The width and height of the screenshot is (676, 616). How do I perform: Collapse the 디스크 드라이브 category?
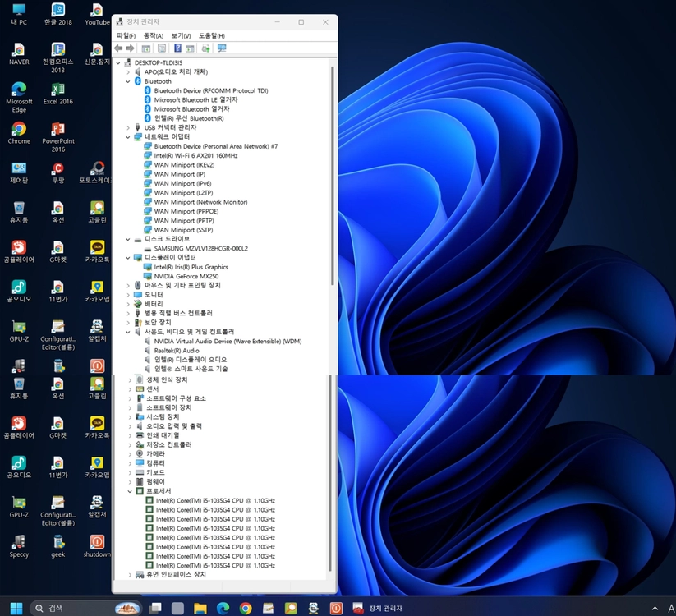tap(128, 239)
